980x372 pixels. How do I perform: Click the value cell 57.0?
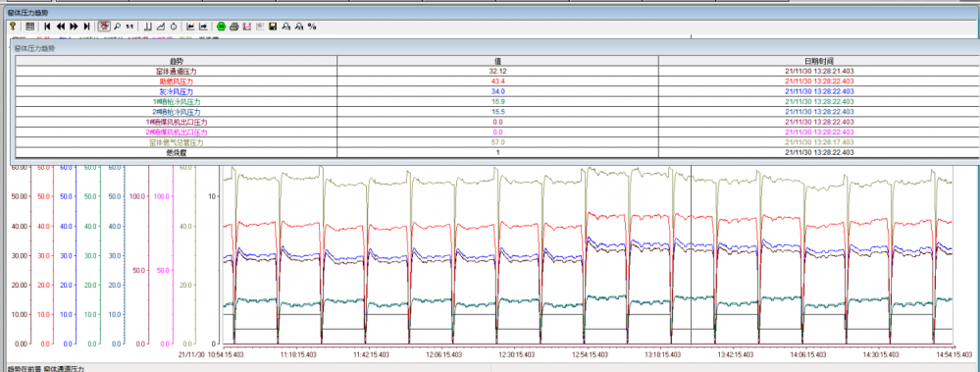pyautogui.click(x=497, y=142)
